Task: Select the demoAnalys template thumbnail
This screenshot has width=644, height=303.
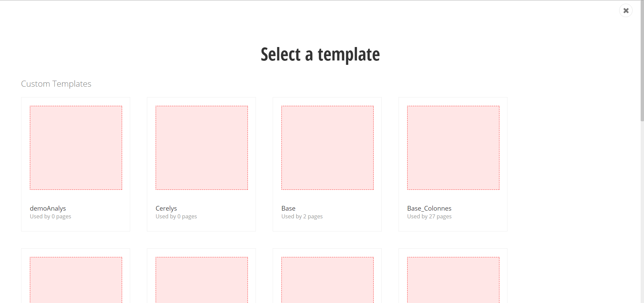Action: [76, 148]
